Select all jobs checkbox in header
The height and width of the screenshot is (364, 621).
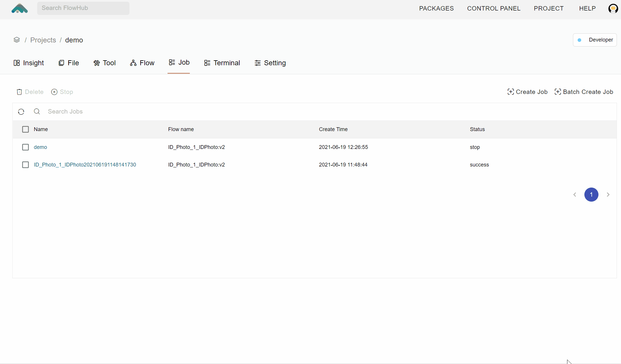point(25,129)
